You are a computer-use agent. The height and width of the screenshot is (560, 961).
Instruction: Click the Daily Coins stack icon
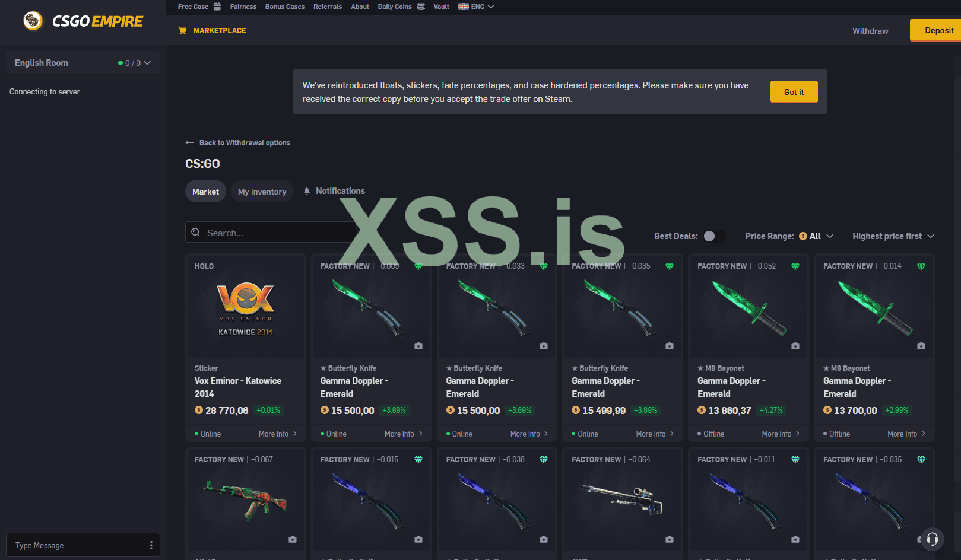[x=421, y=7]
